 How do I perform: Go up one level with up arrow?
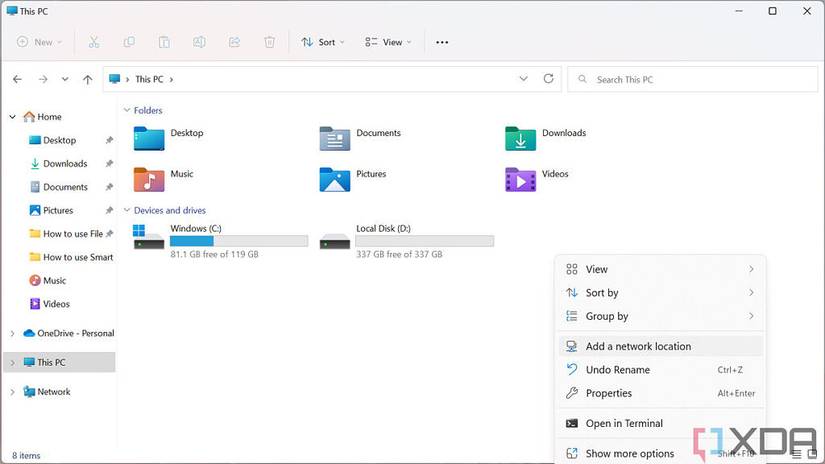87,79
